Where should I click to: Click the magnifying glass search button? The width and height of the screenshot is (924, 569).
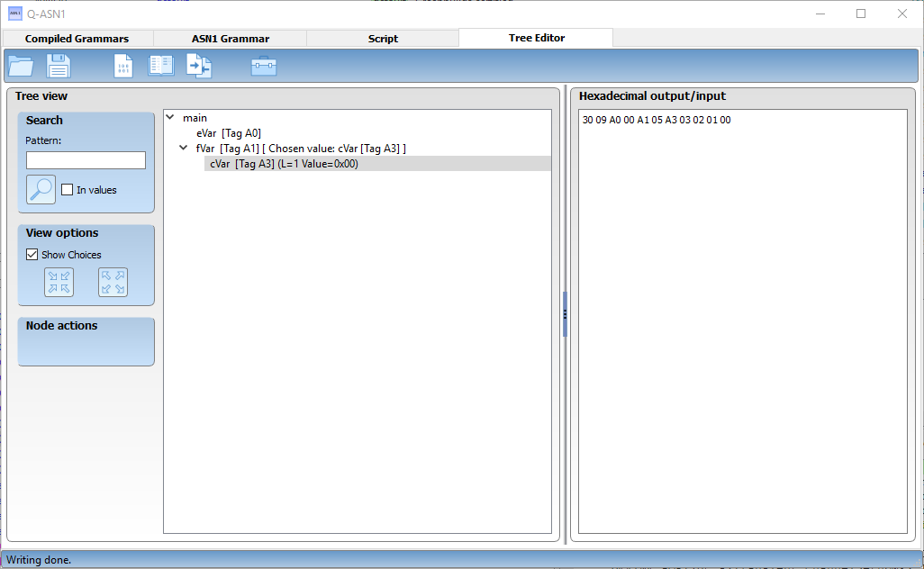point(41,189)
